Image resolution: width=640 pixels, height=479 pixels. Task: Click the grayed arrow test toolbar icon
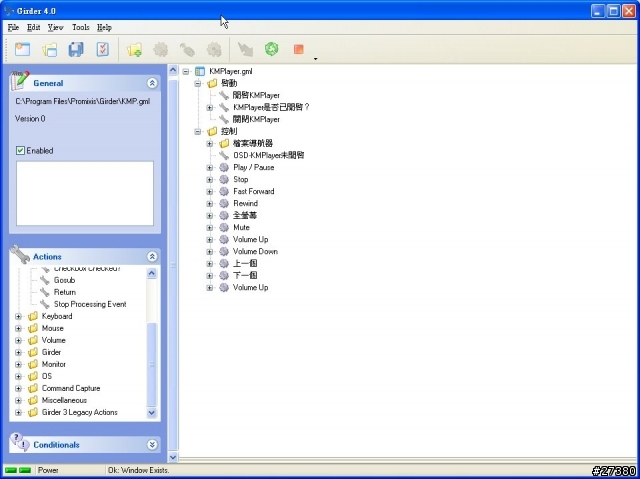point(245,50)
